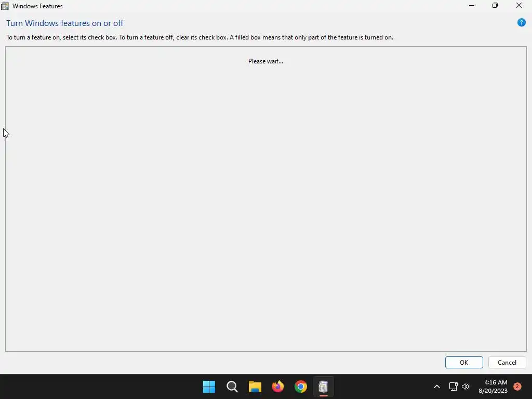Minimize the Windows Features window
This screenshot has height=399, width=532.
point(472,5)
